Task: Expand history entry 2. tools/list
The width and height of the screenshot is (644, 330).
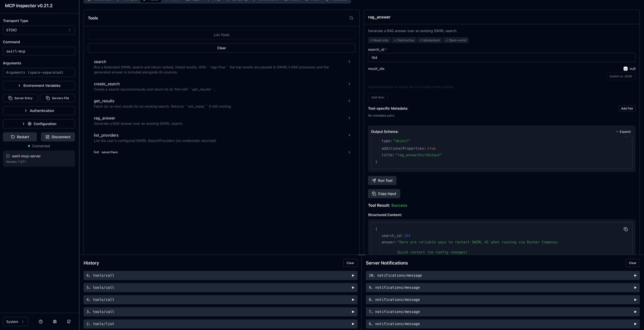Action: click(x=220, y=324)
